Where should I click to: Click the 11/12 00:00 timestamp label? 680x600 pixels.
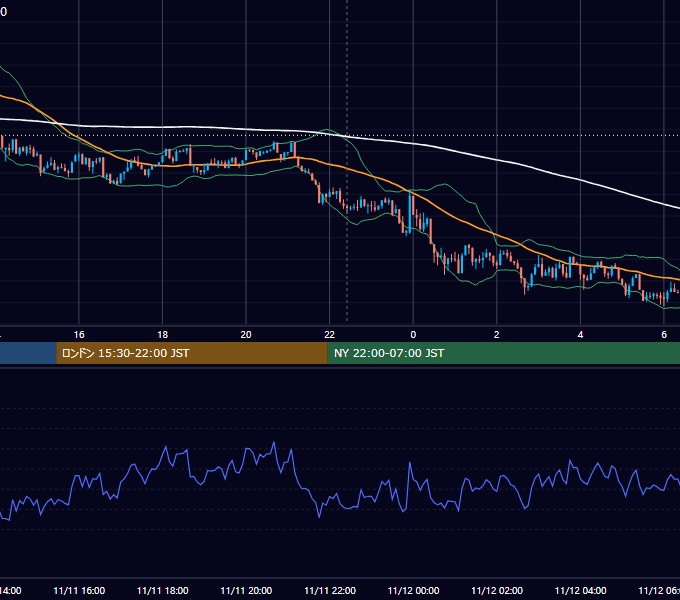(413, 590)
